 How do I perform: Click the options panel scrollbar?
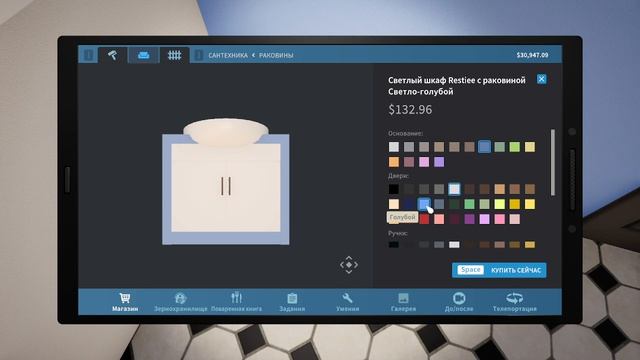coord(553,162)
